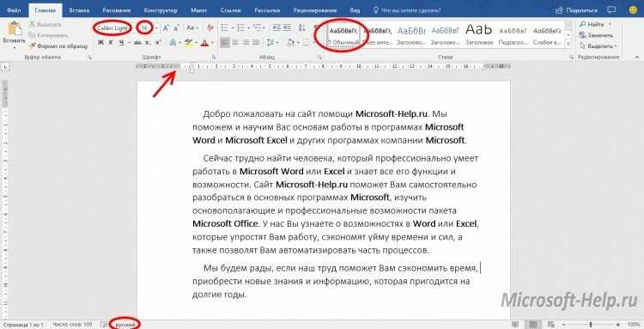This screenshot has height=329, width=644.
Task: Open the Calibri Light font name box
Action: [114, 28]
